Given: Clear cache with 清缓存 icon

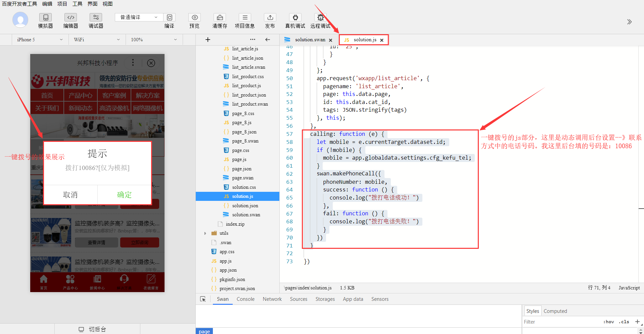Looking at the screenshot, I should (x=220, y=17).
